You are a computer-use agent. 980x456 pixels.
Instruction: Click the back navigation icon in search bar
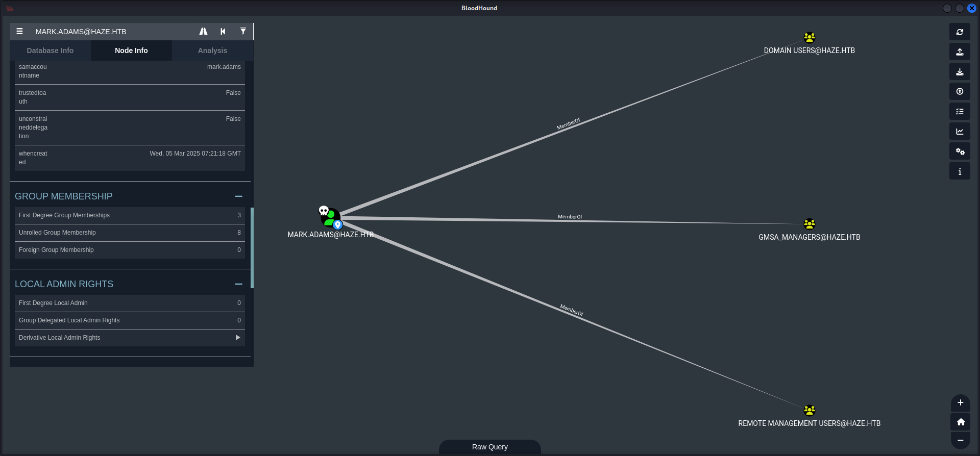click(x=223, y=32)
